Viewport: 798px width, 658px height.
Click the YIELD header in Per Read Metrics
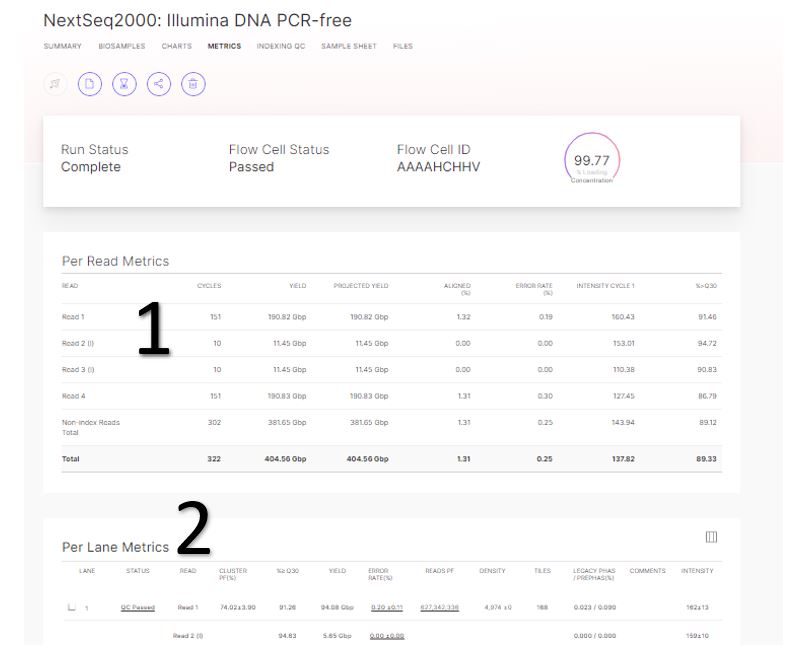(298, 285)
